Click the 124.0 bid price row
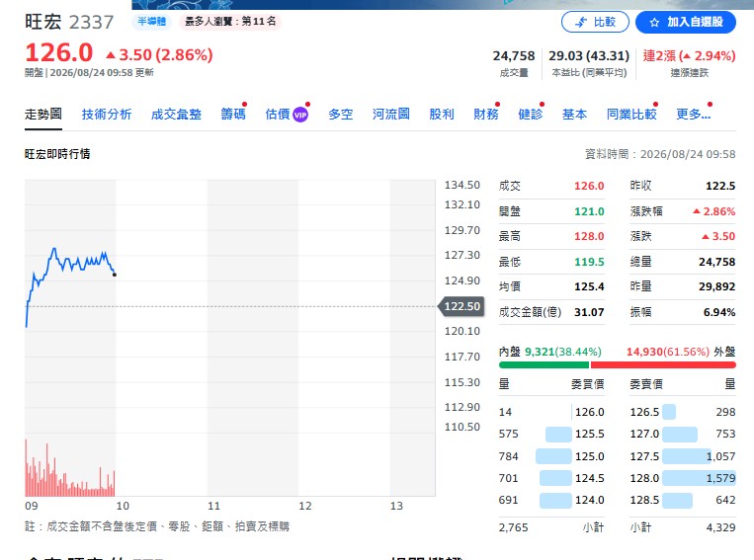The height and width of the screenshot is (560, 754). pyautogui.click(x=551, y=500)
